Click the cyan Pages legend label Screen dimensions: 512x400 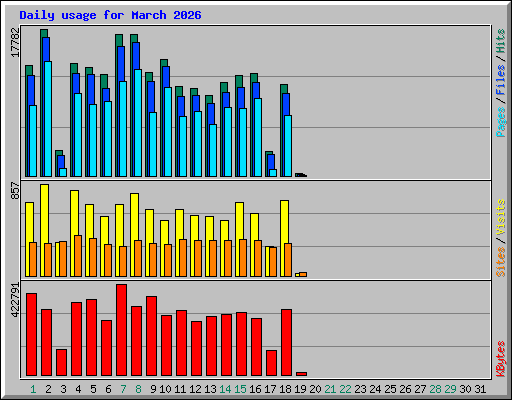[501, 122]
